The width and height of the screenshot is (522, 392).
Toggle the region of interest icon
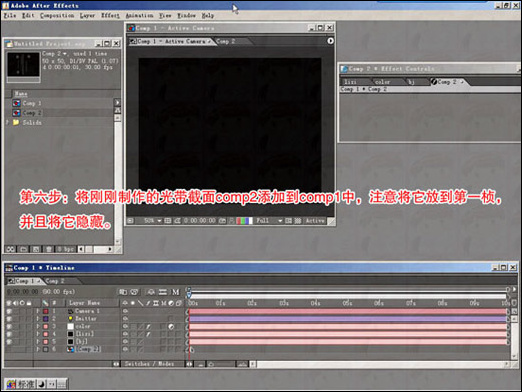(288, 221)
